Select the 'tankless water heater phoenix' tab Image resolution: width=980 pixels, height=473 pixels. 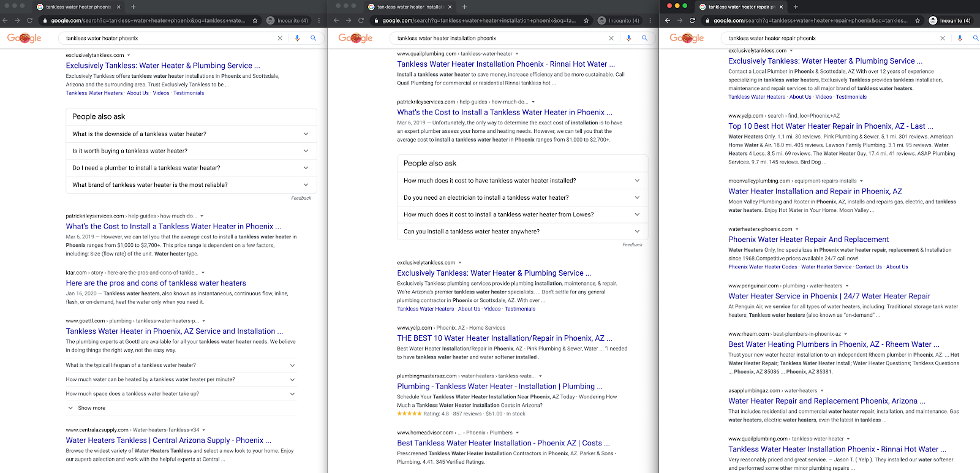(79, 7)
